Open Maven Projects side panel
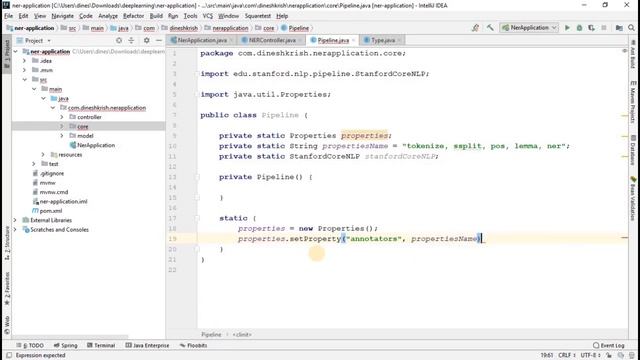Viewport: 640px width, 360px height. click(633, 101)
